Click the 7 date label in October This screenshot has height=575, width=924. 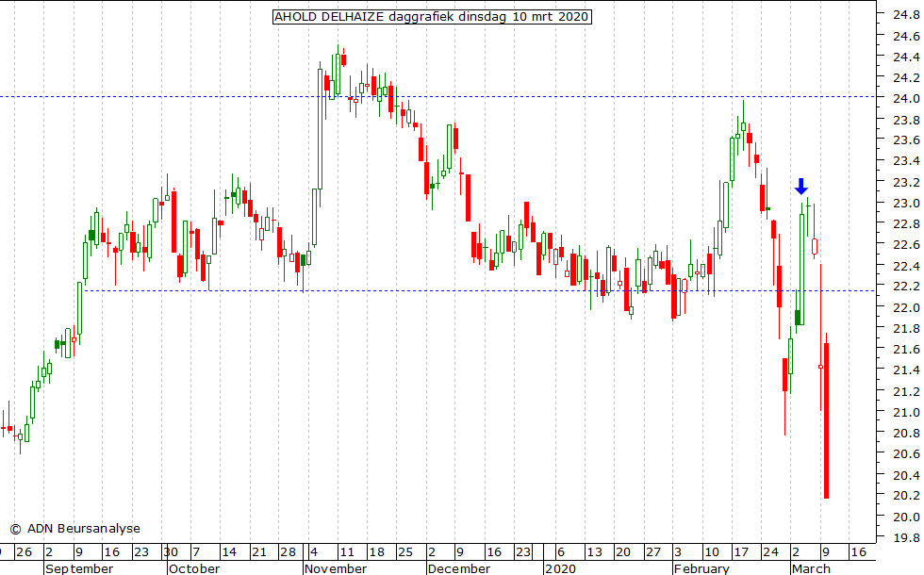(197, 552)
